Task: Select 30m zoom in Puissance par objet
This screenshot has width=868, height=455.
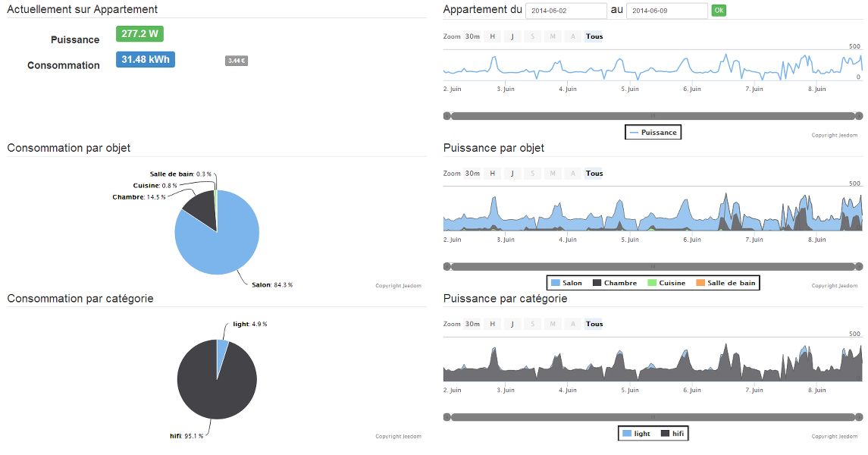Action: point(472,173)
